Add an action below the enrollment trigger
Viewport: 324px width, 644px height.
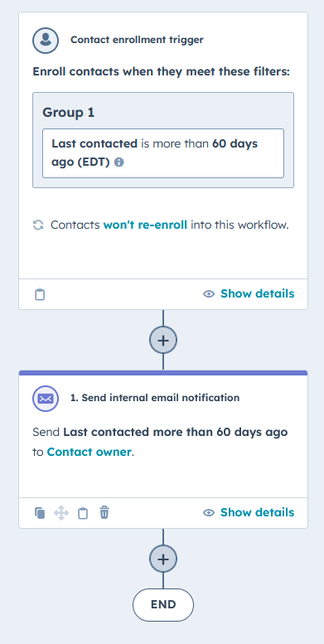coord(163,341)
